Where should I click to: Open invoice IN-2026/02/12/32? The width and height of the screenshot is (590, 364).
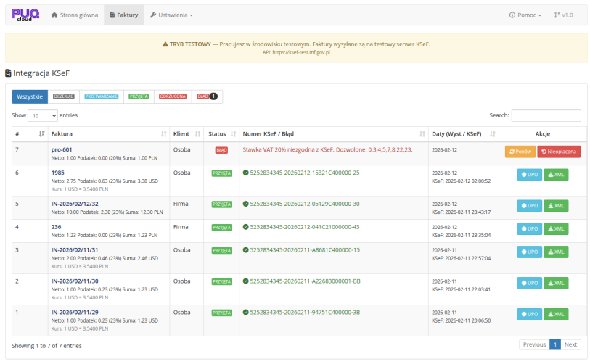coord(75,204)
